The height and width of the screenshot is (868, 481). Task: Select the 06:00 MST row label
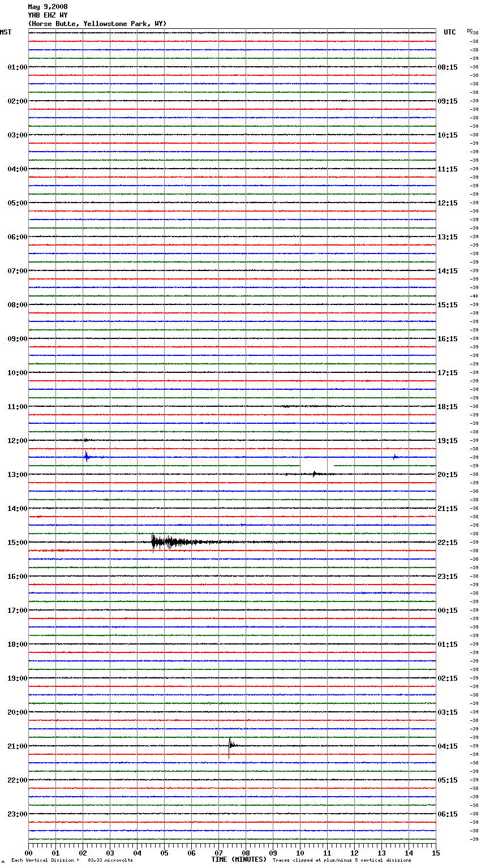[18, 237]
